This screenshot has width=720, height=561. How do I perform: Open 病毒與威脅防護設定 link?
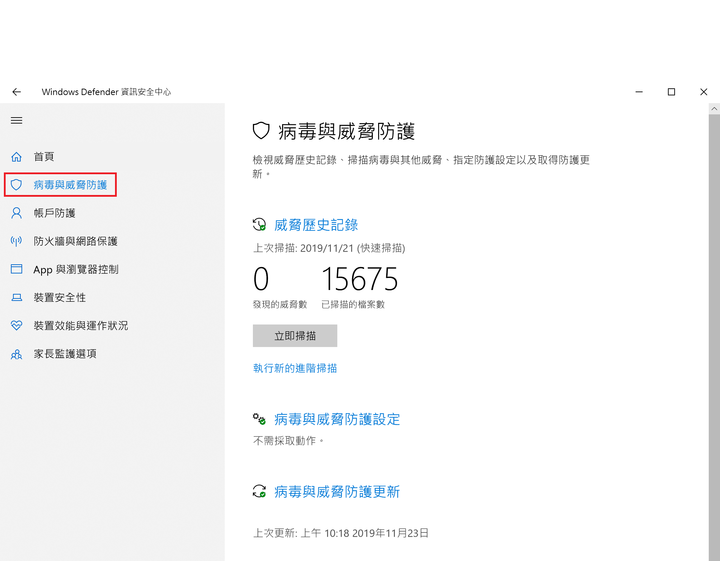pos(337,419)
